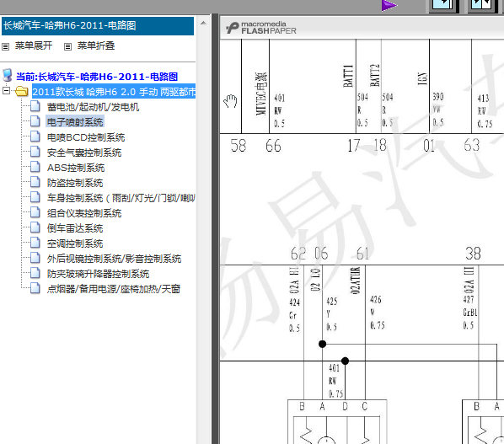Click the MIVEC电源 label in the diagram
504x444 pixels.
tap(261, 94)
